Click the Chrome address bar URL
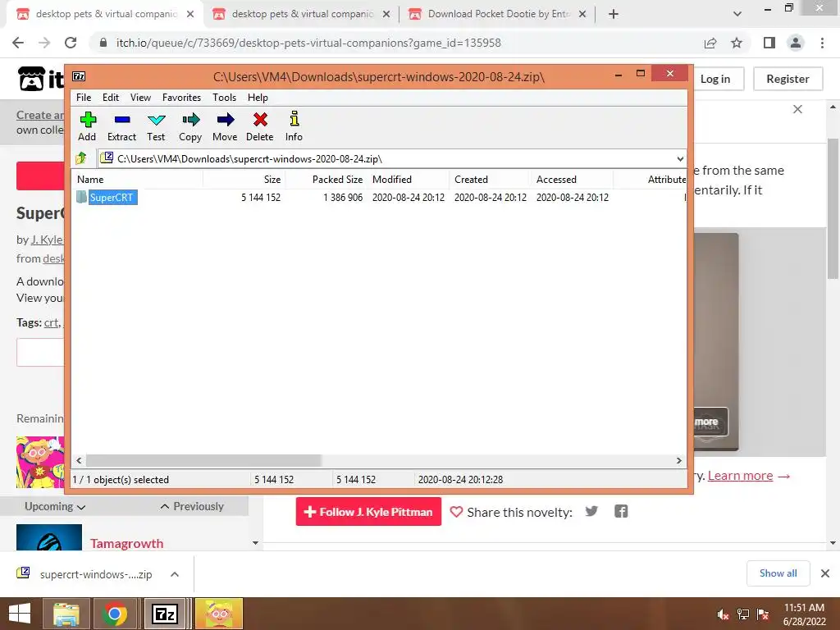Screen dimensions: 840x630 point(308,43)
